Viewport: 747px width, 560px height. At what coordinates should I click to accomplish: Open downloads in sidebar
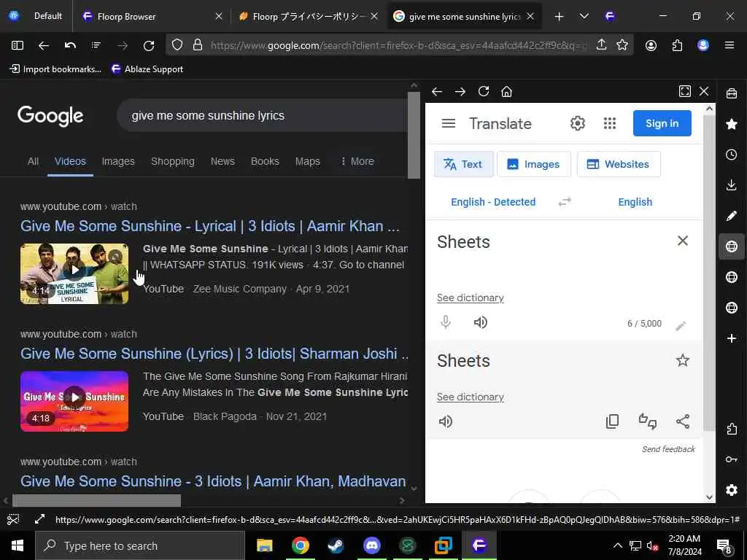coord(732,185)
